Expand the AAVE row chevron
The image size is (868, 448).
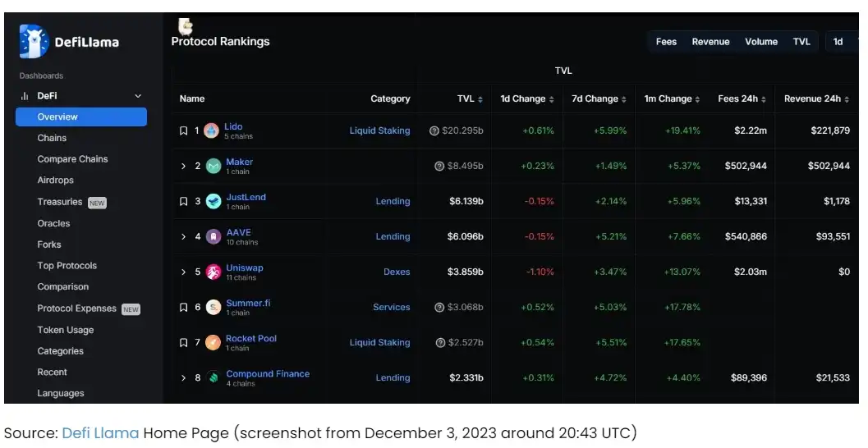click(x=184, y=237)
